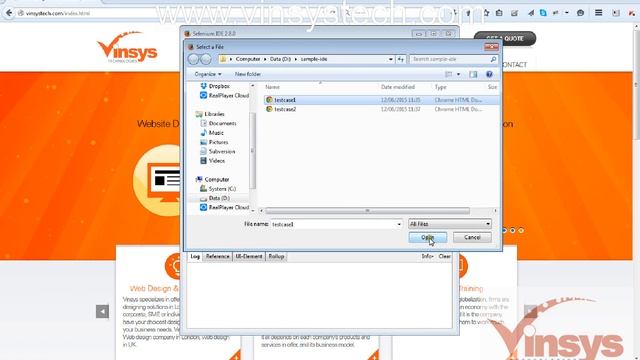Screen dimensions: 640x360
Task: Open the All Files type dropdown
Action: [449, 224]
